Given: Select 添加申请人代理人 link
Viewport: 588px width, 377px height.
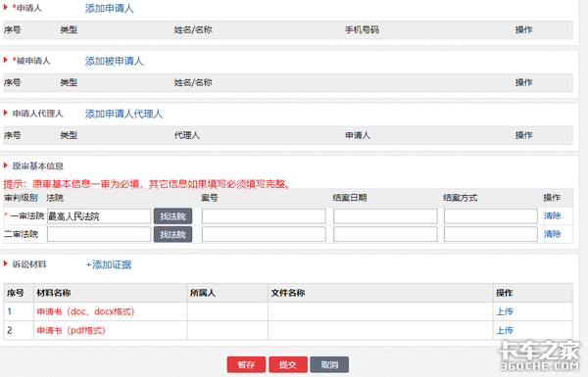Looking at the screenshot, I should point(123,114).
